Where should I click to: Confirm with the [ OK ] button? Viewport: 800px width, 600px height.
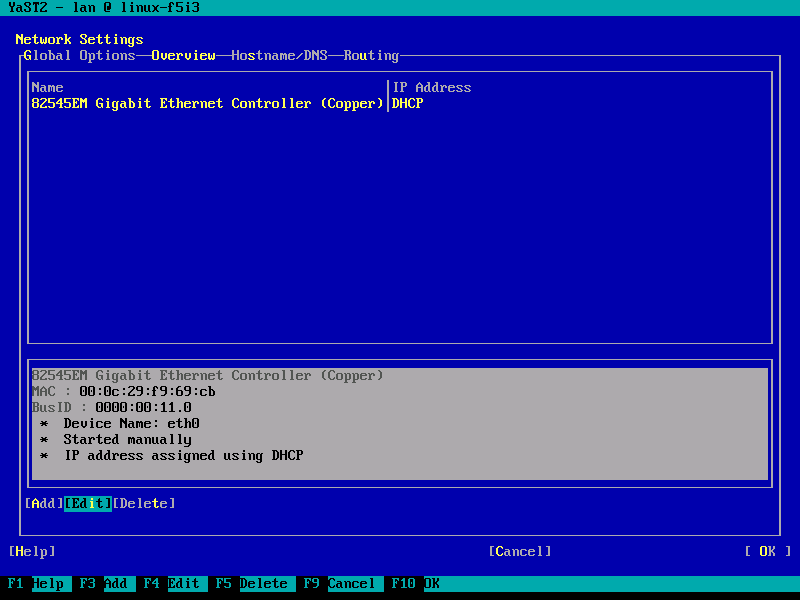[767, 552]
